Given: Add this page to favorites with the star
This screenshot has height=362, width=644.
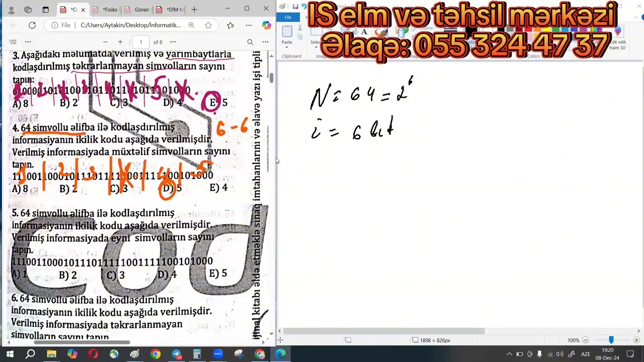Looking at the screenshot, I should point(208,25).
